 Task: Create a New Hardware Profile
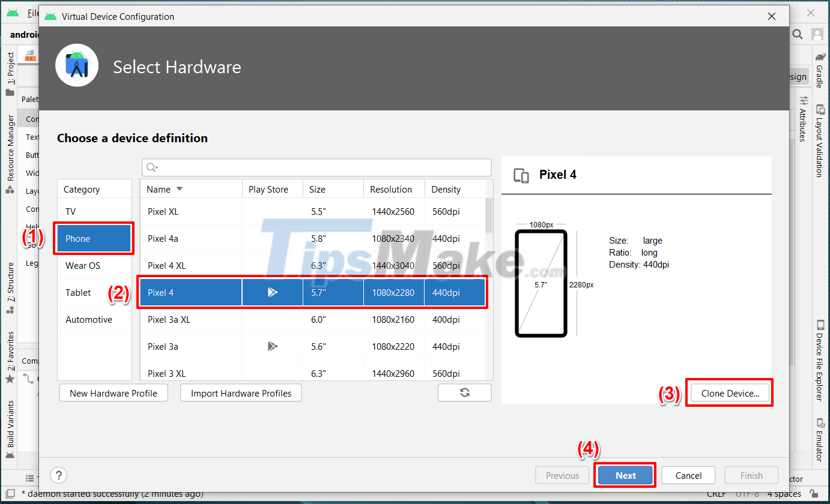pyautogui.click(x=113, y=392)
